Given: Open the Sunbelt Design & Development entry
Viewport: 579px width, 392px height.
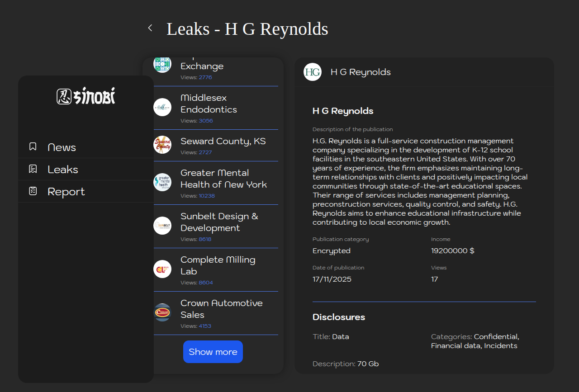Looking at the screenshot, I should tap(219, 222).
